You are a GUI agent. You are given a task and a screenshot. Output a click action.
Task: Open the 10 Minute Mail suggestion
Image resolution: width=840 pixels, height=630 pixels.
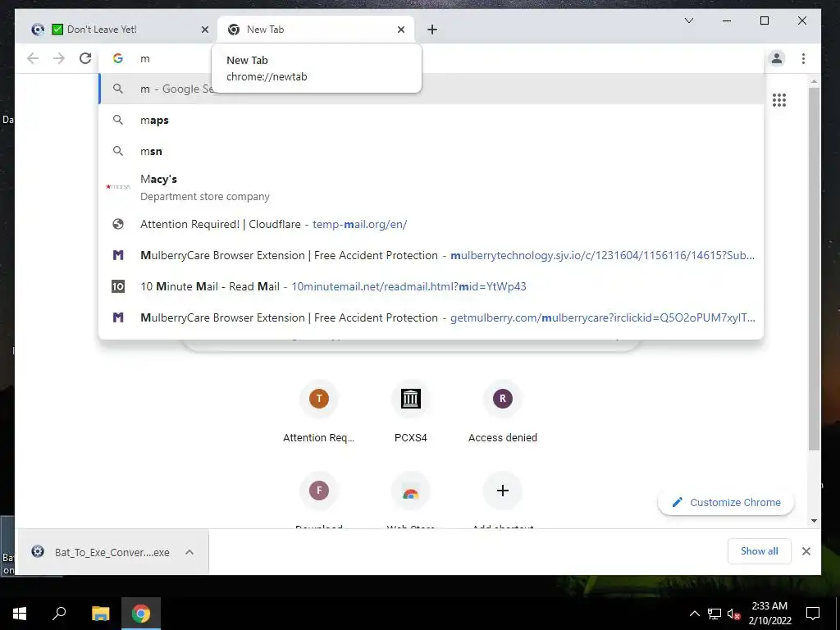tap(431, 286)
